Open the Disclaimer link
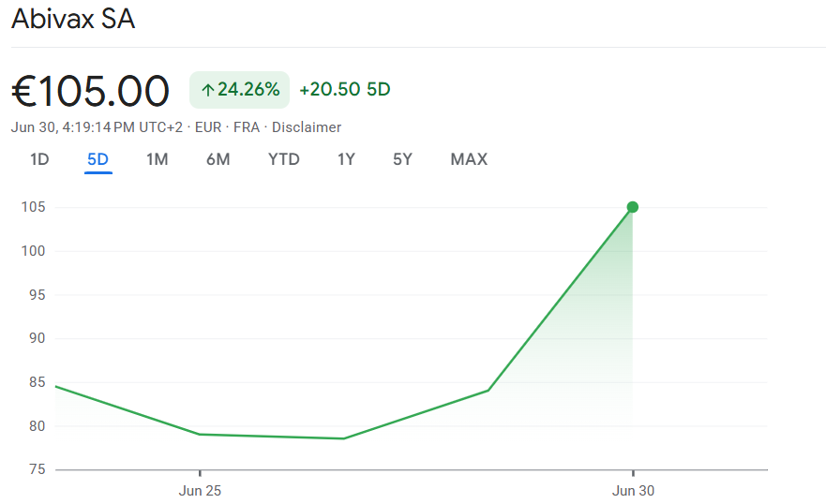The image size is (826, 504). (x=307, y=127)
